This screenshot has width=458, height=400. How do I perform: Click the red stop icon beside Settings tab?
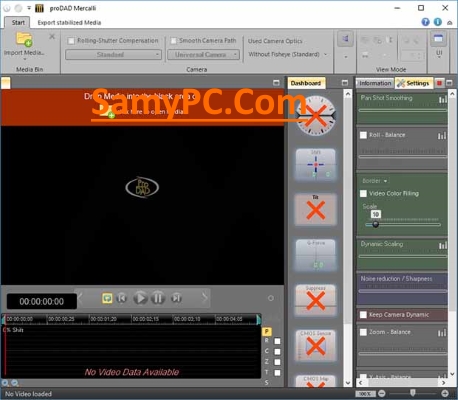click(x=439, y=83)
